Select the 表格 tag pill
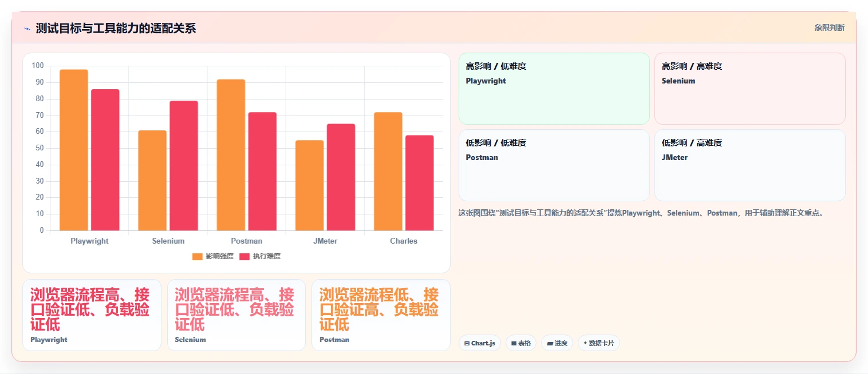This screenshot has width=868, height=374. coord(521,343)
